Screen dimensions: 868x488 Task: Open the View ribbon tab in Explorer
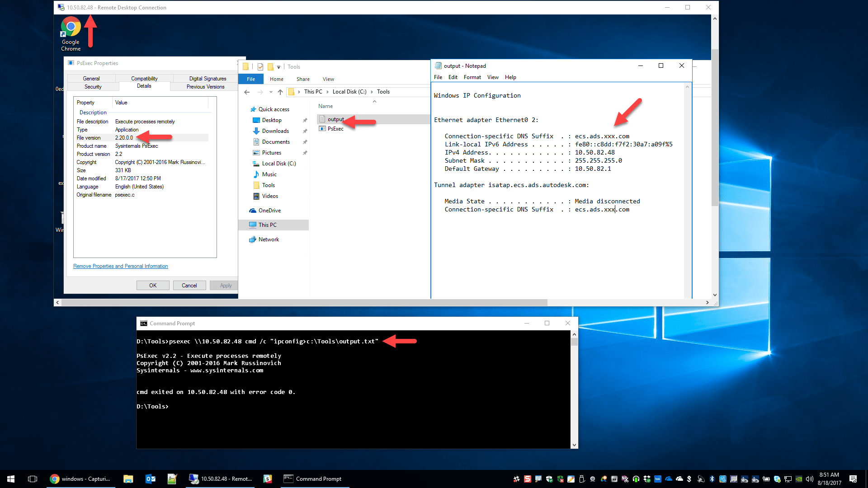tap(328, 79)
